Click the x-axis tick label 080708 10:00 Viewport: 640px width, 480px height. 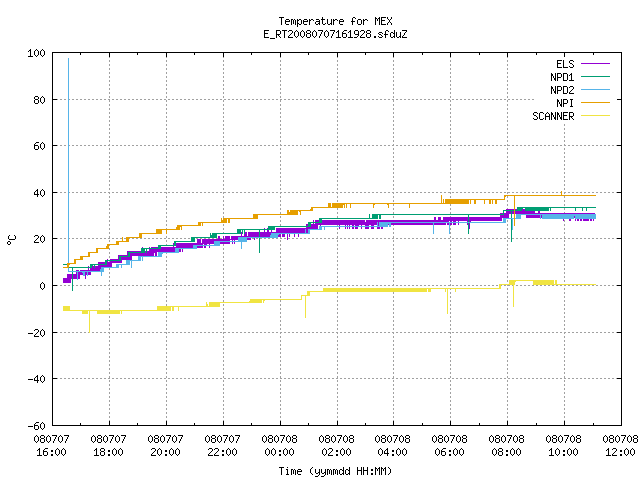click(563, 446)
